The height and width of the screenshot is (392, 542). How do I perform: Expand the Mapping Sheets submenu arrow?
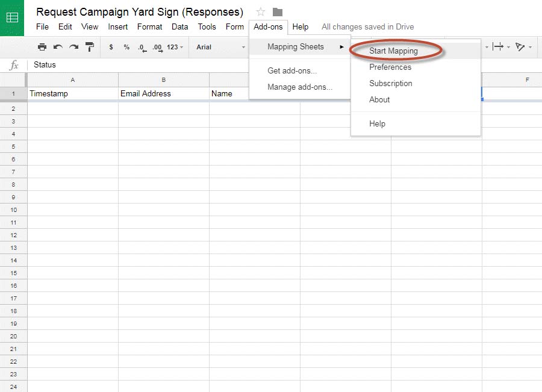tap(341, 47)
